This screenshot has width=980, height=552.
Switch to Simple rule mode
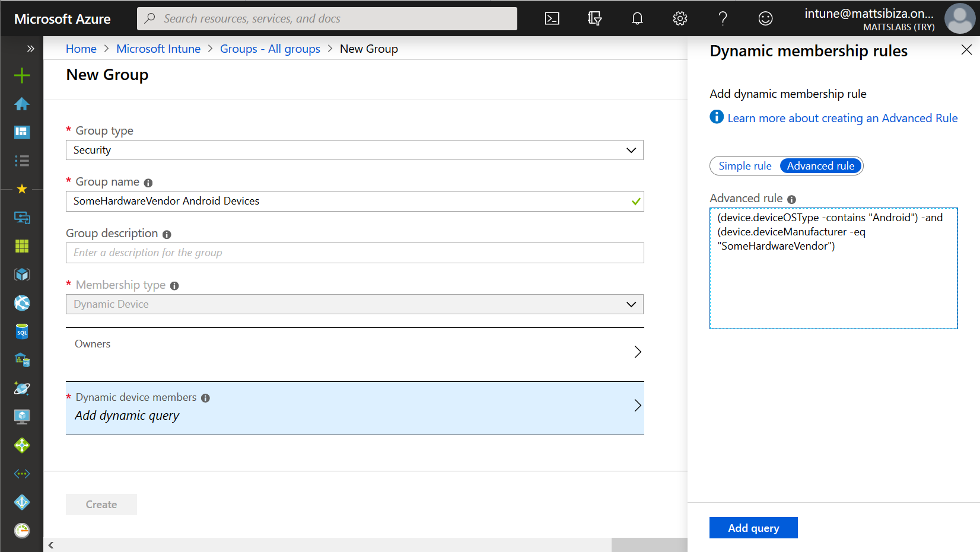point(745,166)
